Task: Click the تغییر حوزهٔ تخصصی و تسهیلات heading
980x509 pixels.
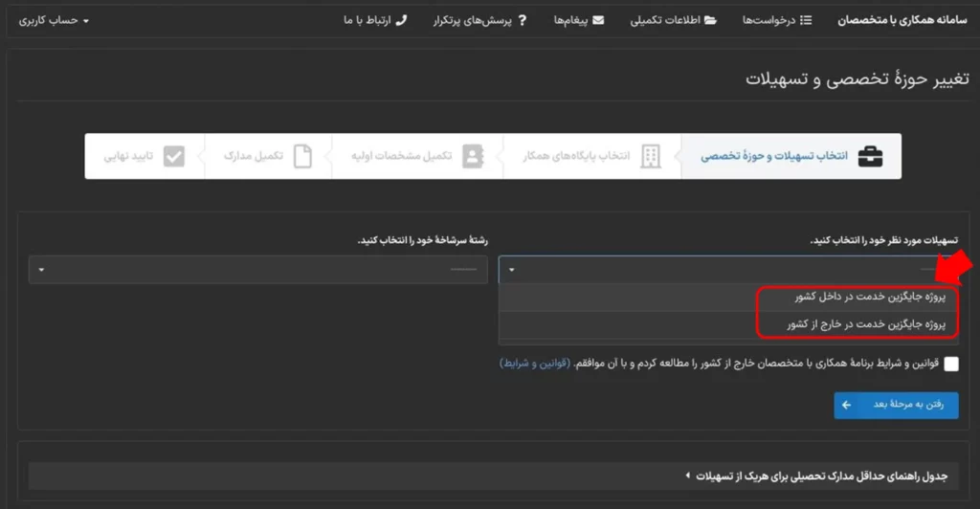Action: [x=857, y=79]
